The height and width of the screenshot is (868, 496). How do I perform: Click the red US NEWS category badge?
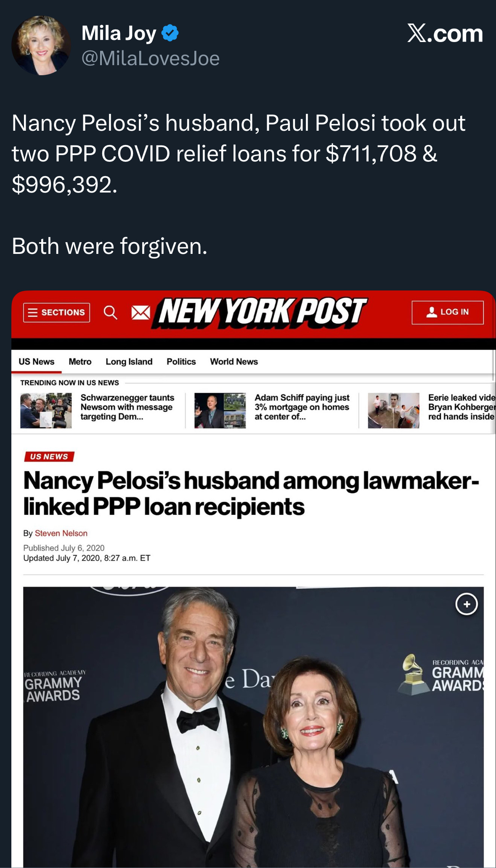[x=49, y=456]
